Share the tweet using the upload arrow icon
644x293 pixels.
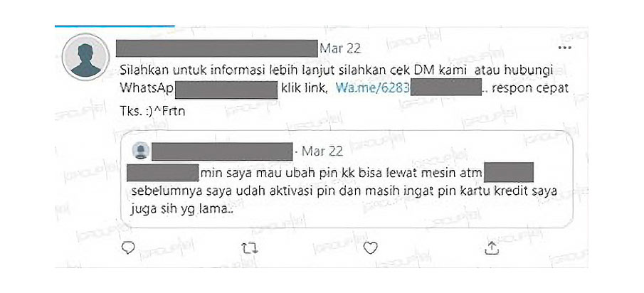pyautogui.click(x=492, y=247)
